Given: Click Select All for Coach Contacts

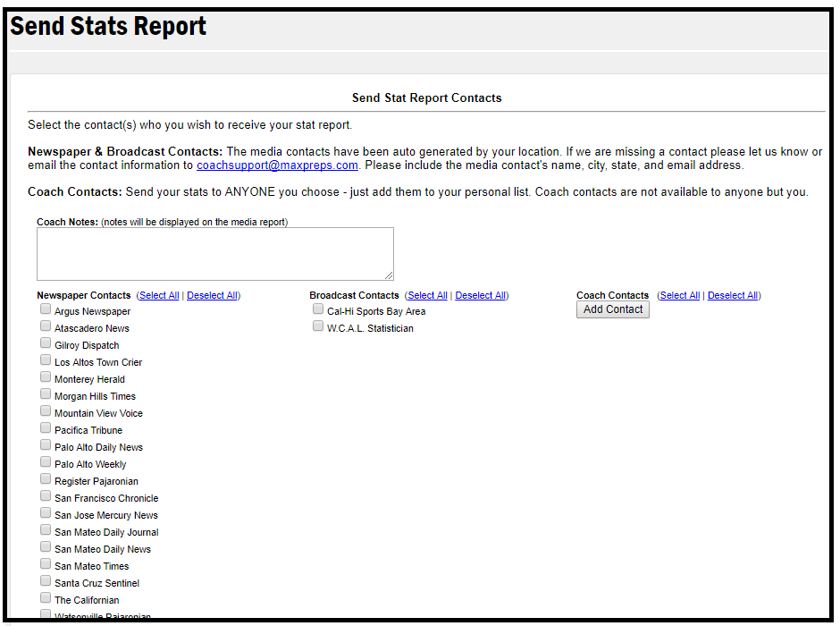Looking at the screenshot, I should [679, 295].
